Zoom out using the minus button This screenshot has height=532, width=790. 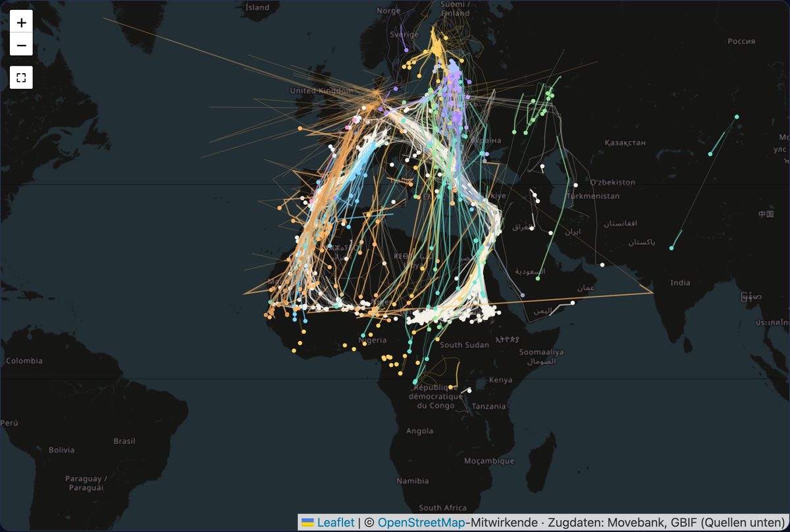pyautogui.click(x=22, y=45)
